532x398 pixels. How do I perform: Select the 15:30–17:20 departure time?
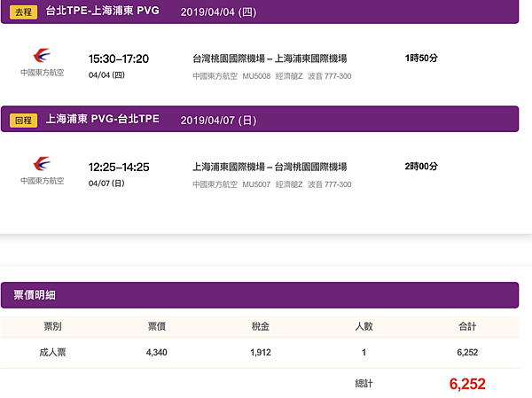click(x=119, y=59)
